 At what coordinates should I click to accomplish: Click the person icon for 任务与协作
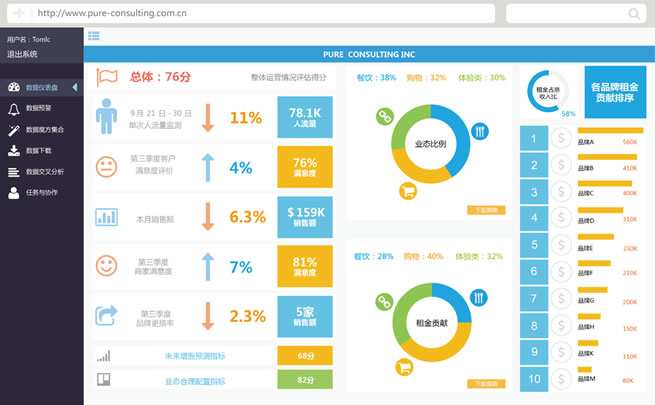(13, 192)
